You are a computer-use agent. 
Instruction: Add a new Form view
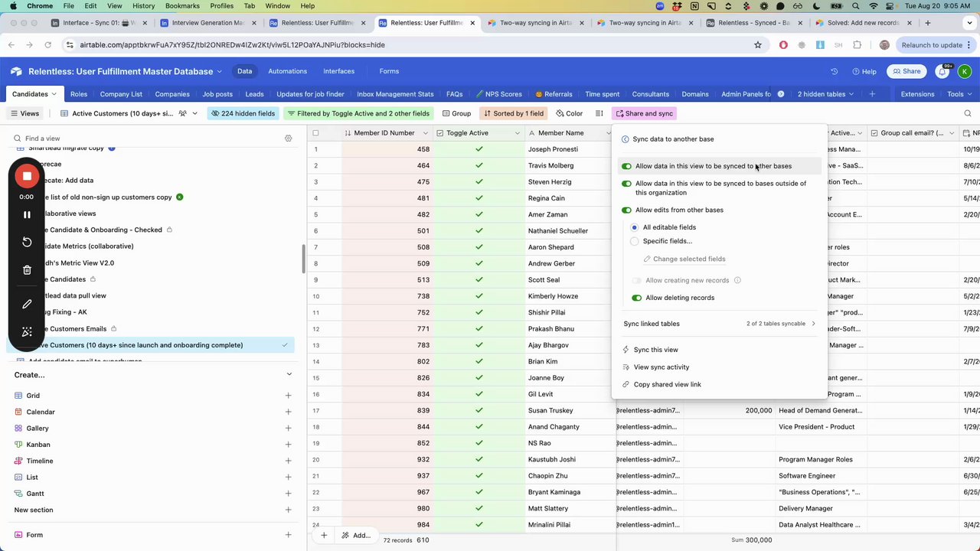pos(288,535)
